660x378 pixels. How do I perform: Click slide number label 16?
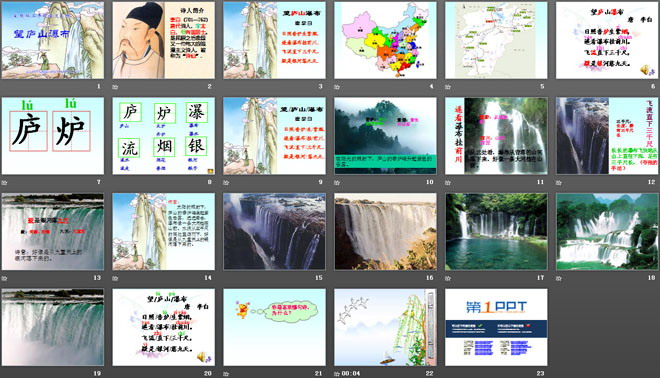(429, 277)
